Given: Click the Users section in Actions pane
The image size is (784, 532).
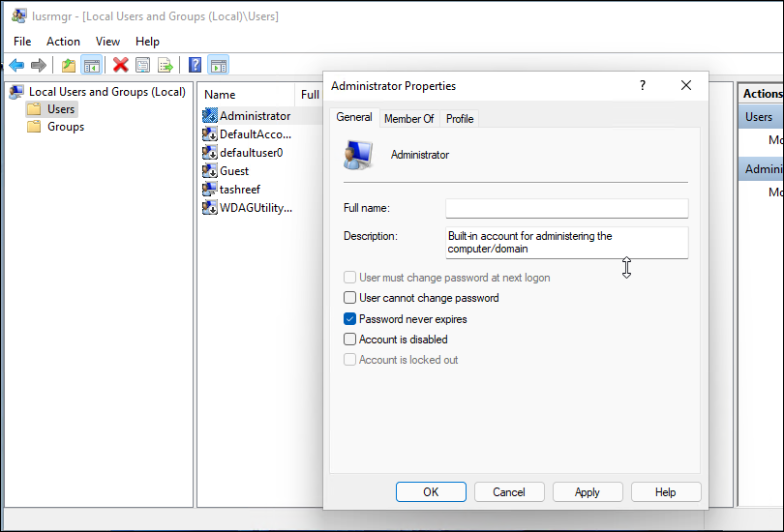Looking at the screenshot, I should (x=761, y=117).
